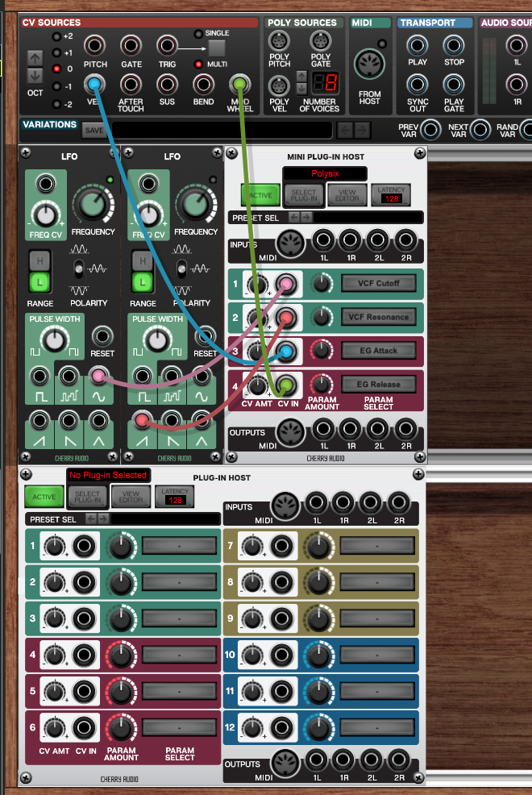Viewport: 532px width, 795px height.
Task: Click the PREV VAR jack
Action: tap(430, 130)
